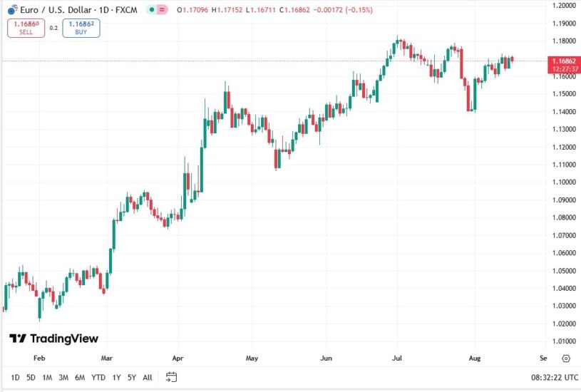This screenshot has width=581, height=392.
Task: Click the current price label 1.16862
Action: 562,61
